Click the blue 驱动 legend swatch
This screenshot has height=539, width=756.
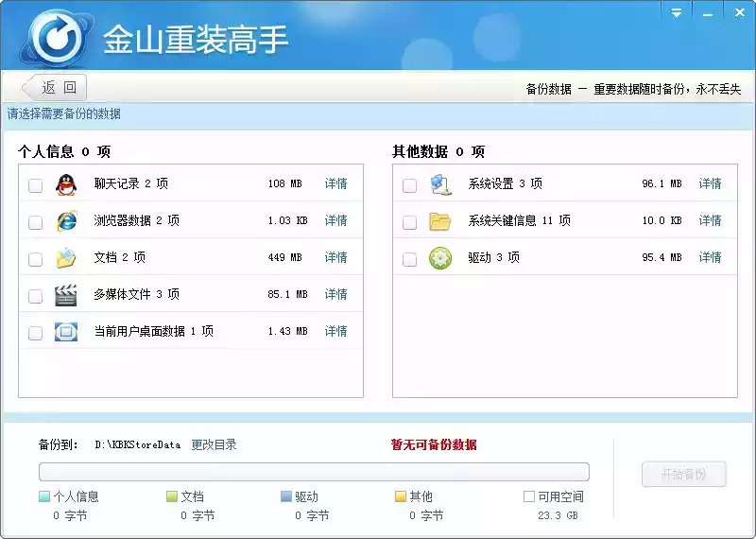tap(286, 496)
